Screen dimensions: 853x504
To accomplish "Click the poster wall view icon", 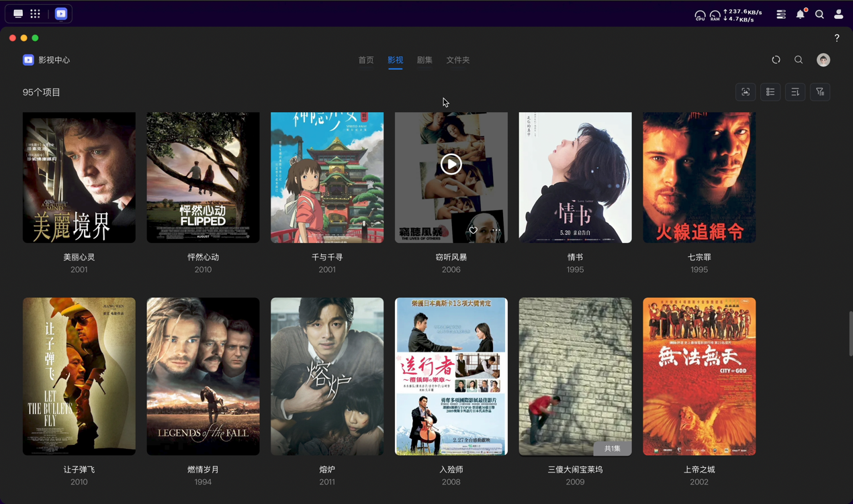I will click(x=746, y=92).
